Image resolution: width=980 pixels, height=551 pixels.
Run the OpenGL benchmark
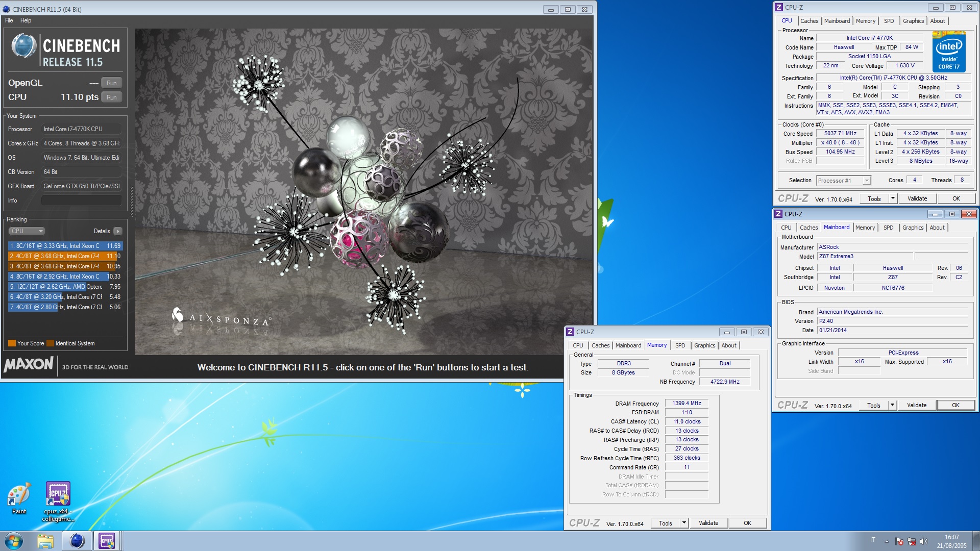(111, 83)
